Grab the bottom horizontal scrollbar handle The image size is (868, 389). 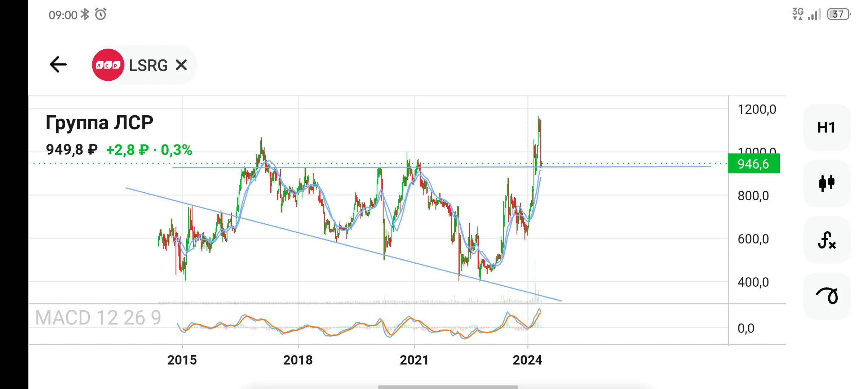[448, 387]
